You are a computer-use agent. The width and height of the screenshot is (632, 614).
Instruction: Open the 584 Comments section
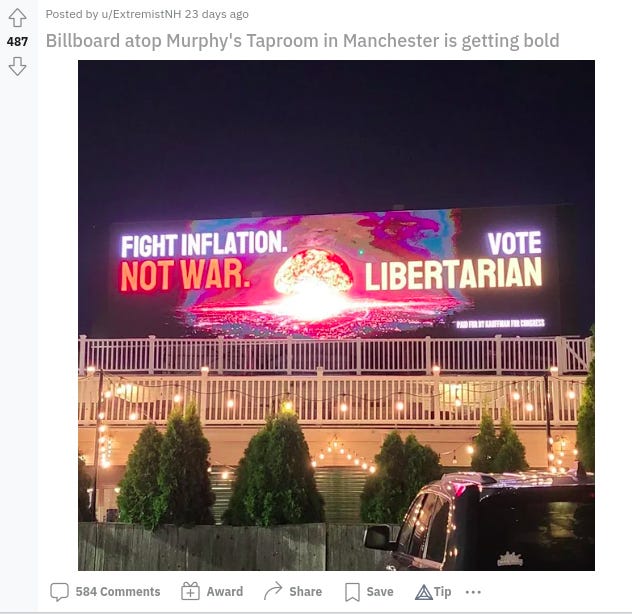point(118,591)
